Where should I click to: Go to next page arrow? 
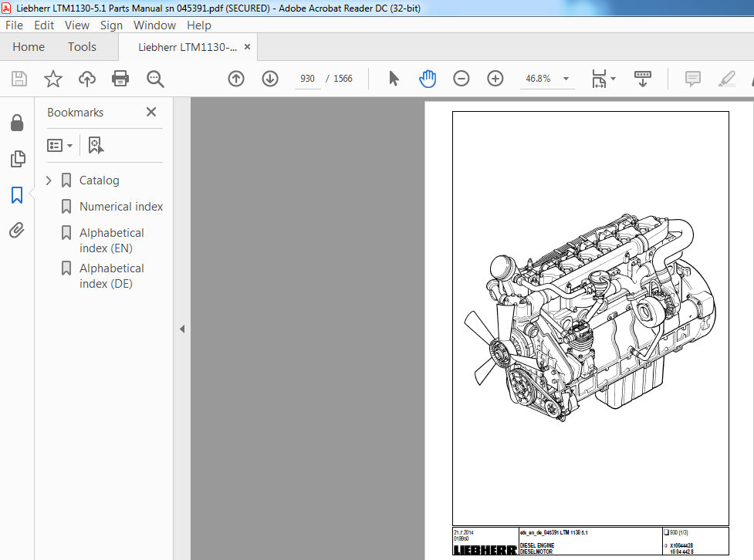(270, 79)
